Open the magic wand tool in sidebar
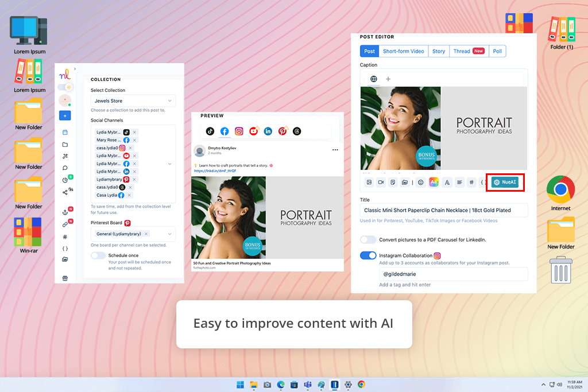 tap(65, 156)
